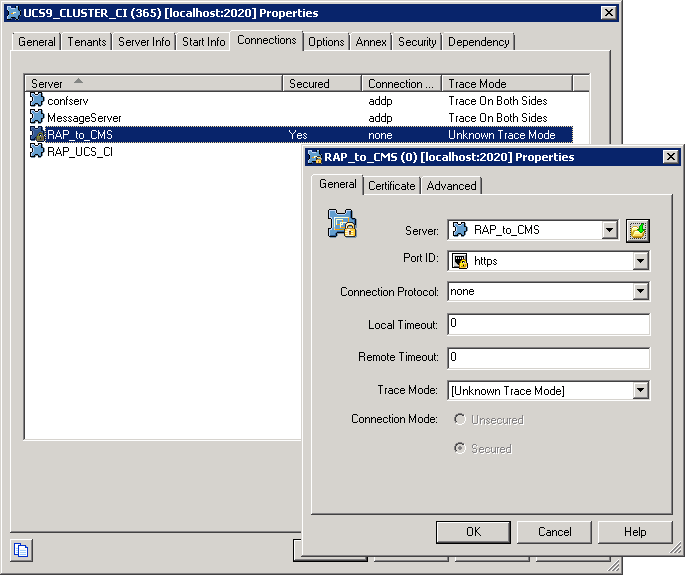Select the Secured connection mode
This screenshot has height=576, width=686.
[459, 449]
